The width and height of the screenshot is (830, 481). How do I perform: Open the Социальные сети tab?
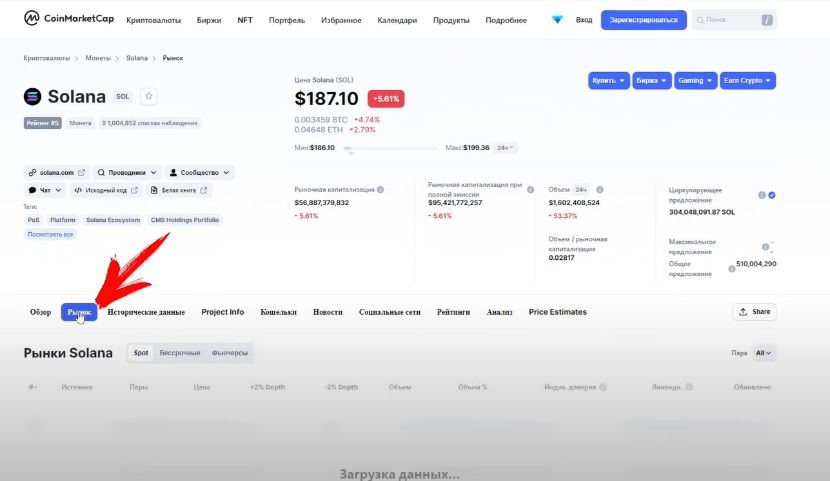pos(390,312)
